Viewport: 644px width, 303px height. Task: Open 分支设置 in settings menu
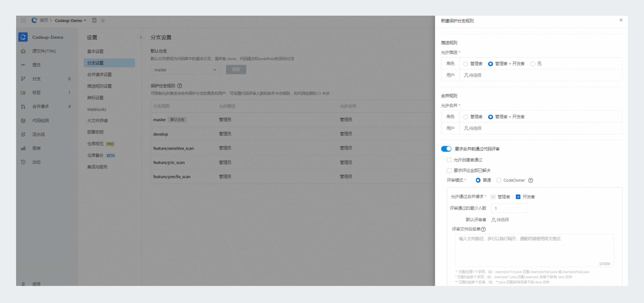pos(109,63)
